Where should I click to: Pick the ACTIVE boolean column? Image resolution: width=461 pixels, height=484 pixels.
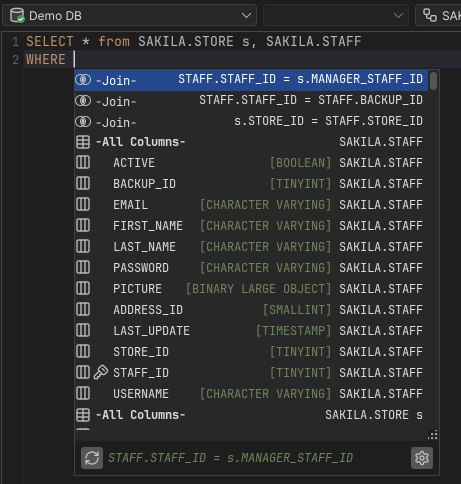tap(251, 163)
